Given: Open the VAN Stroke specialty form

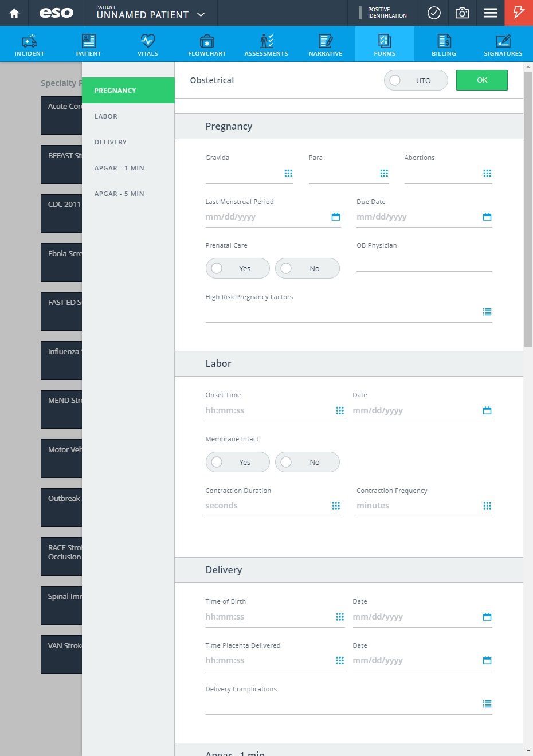Looking at the screenshot, I should click(61, 655).
